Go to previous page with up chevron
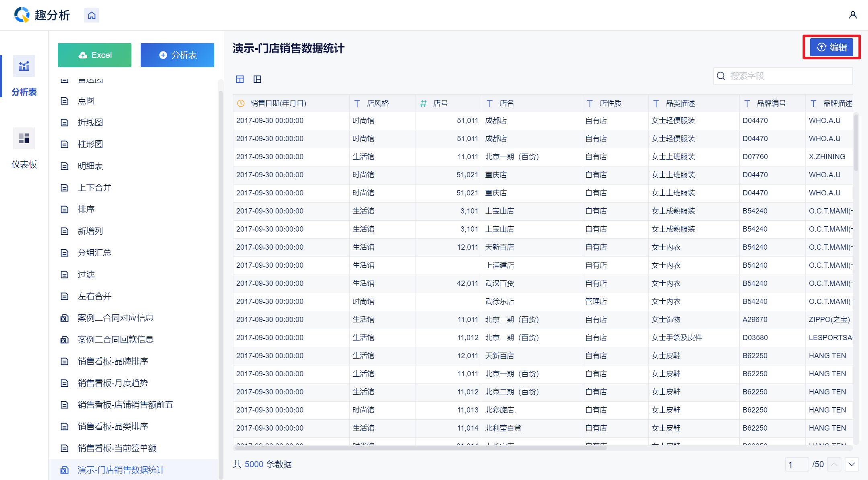The width and height of the screenshot is (868, 480). pos(834,464)
